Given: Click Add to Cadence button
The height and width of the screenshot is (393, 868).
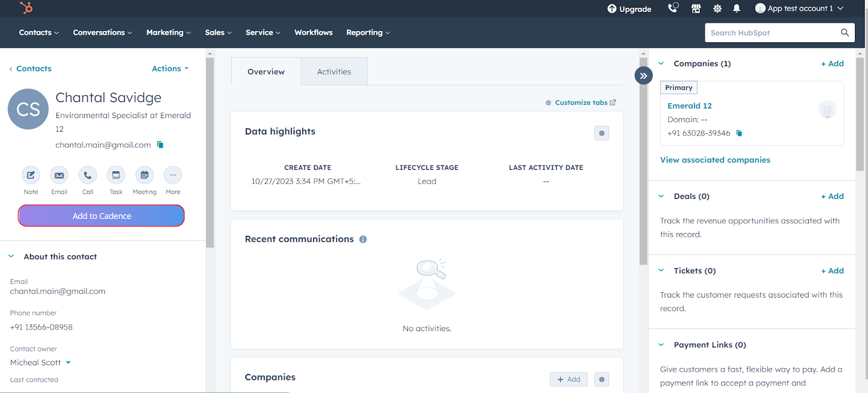Looking at the screenshot, I should click(x=101, y=216).
